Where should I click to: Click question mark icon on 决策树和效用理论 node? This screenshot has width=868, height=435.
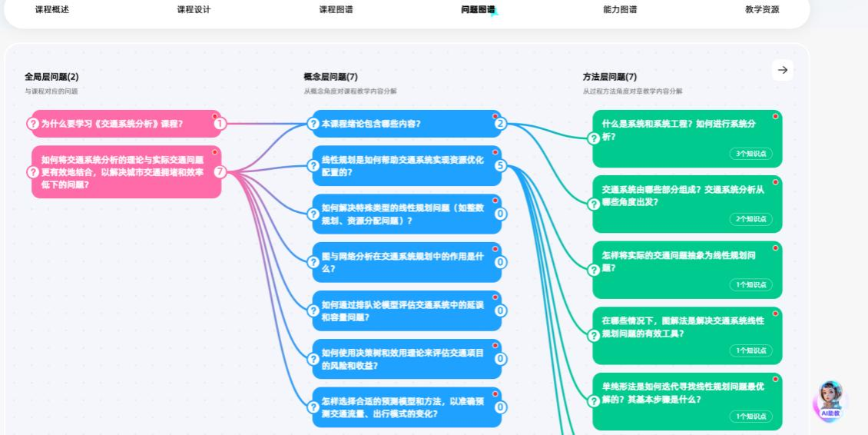coord(313,359)
